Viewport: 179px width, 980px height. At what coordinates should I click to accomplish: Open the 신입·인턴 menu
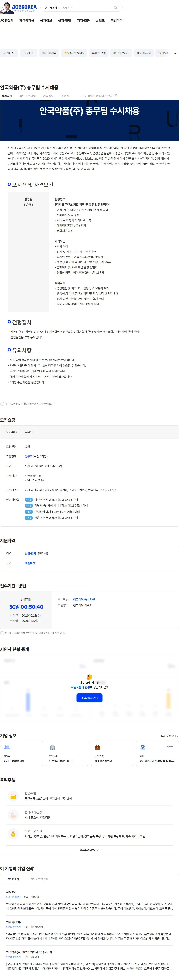64,21
